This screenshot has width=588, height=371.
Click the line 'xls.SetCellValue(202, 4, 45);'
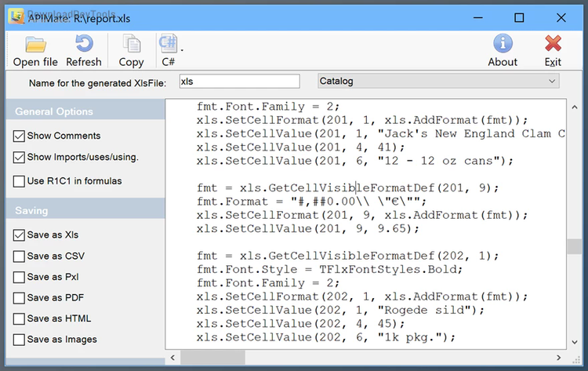[301, 324]
